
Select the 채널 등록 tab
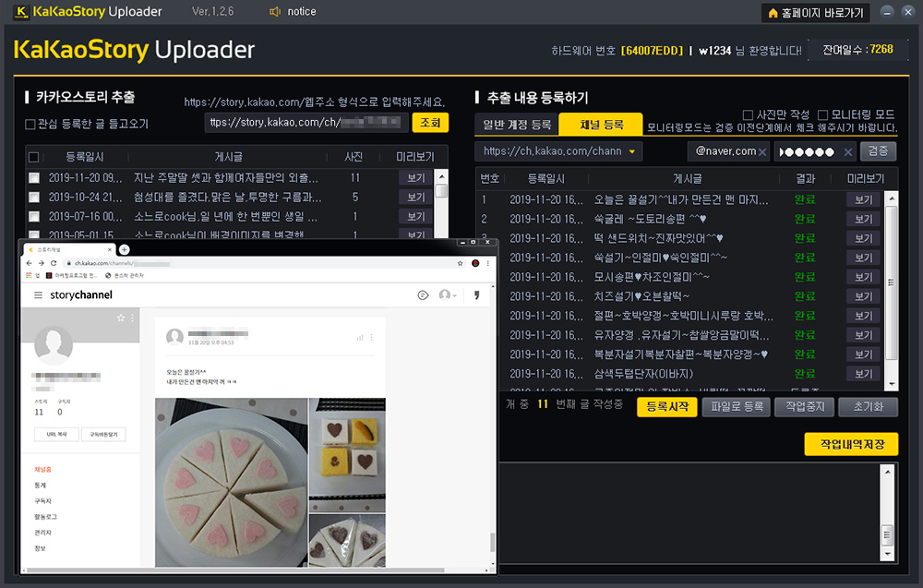point(601,125)
